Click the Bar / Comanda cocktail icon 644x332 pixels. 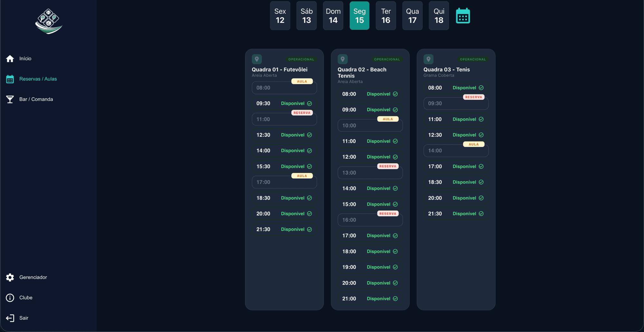[x=10, y=99]
